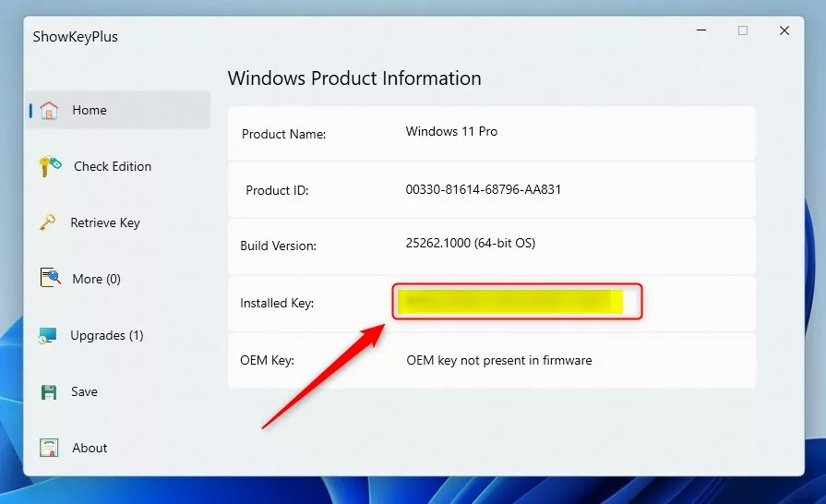Click the highlighted Installed Key field
Viewport: 826px width, 504px height.
518,301
